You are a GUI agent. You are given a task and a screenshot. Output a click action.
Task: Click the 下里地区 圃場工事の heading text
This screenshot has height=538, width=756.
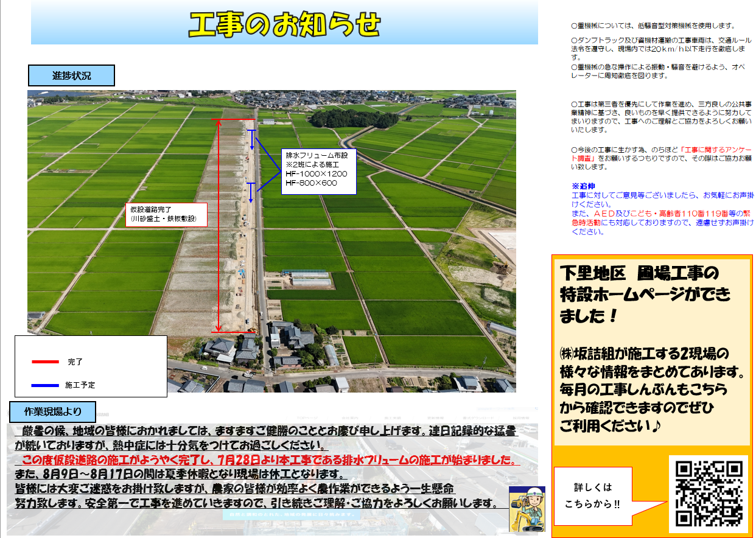[639, 273]
